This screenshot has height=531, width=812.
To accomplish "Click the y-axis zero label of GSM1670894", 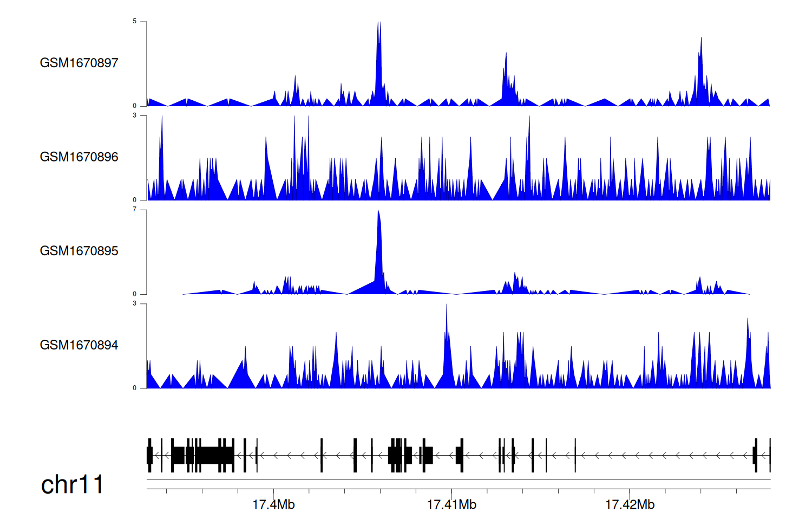I will click(x=135, y=388).
